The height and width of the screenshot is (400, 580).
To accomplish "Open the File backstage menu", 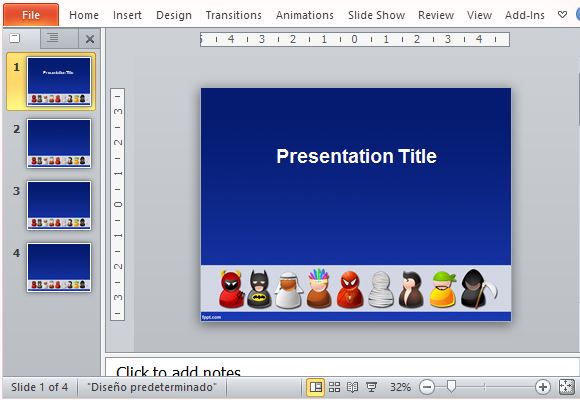I will [31, 15].
